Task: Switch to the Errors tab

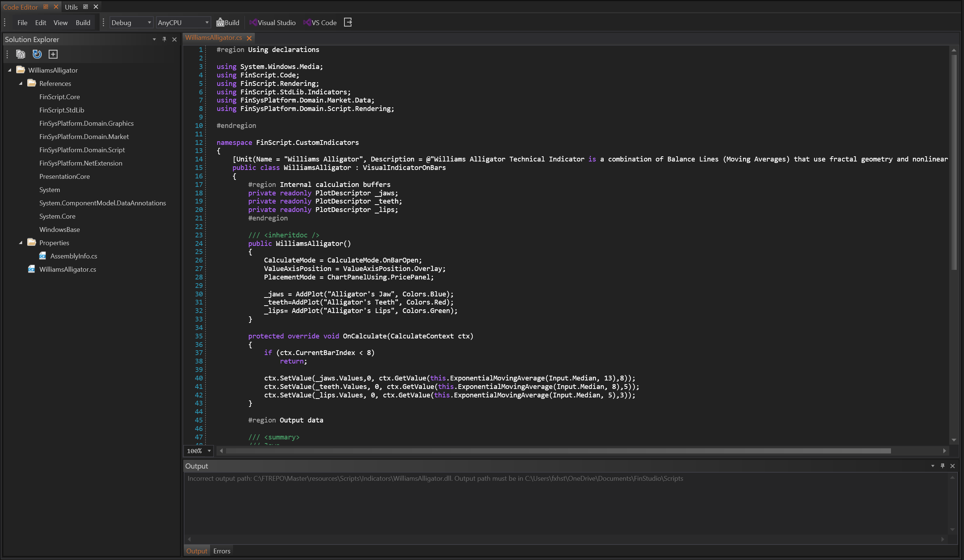Action: [x=222, y=551]
